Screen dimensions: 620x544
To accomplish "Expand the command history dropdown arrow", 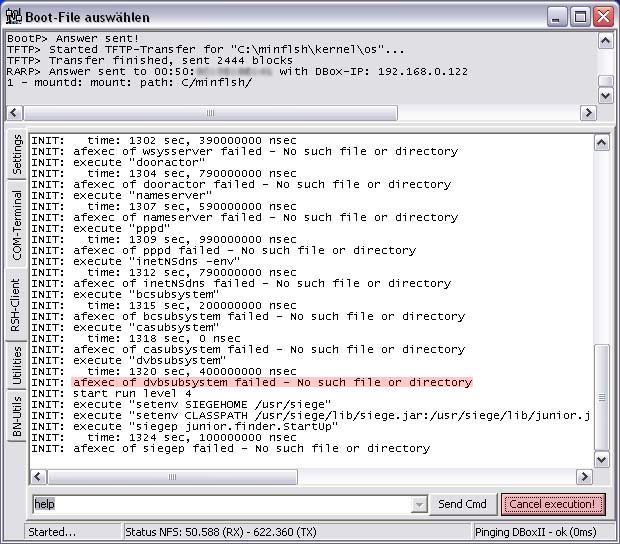I will [x=419, y=505].
